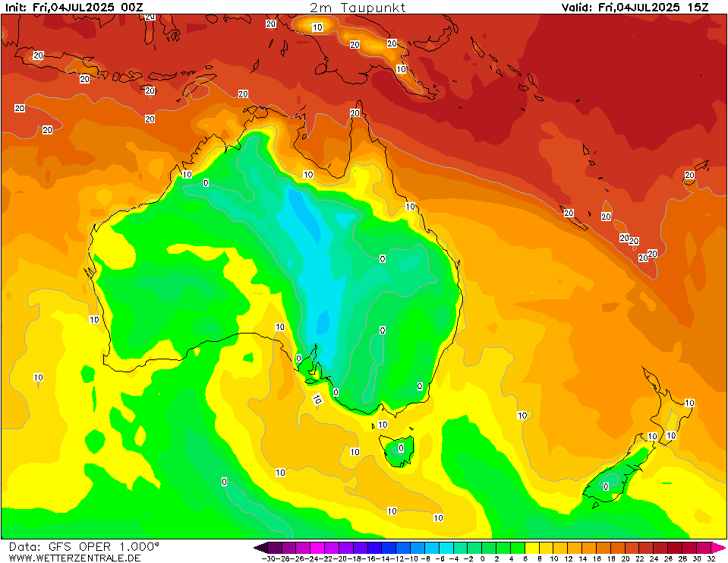
Task: Click the 'Valid: Fri,04JUL2025 15Z' label
Action: coord(635,7)
